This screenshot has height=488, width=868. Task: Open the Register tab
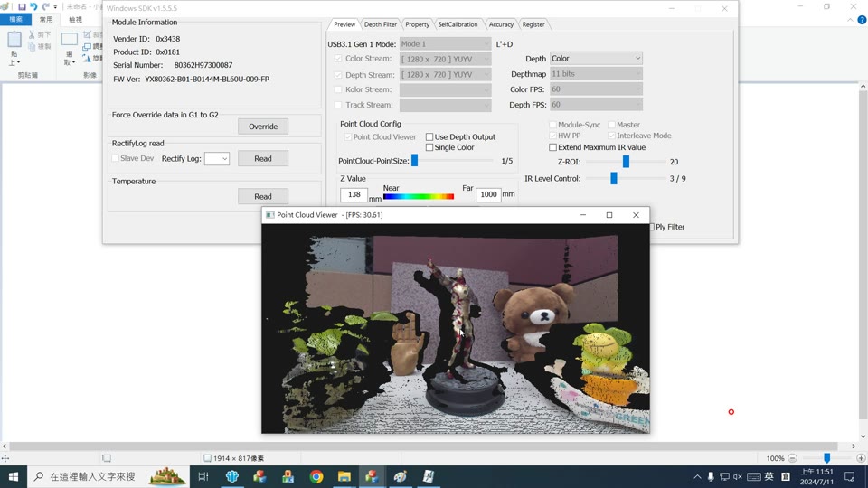533,24
